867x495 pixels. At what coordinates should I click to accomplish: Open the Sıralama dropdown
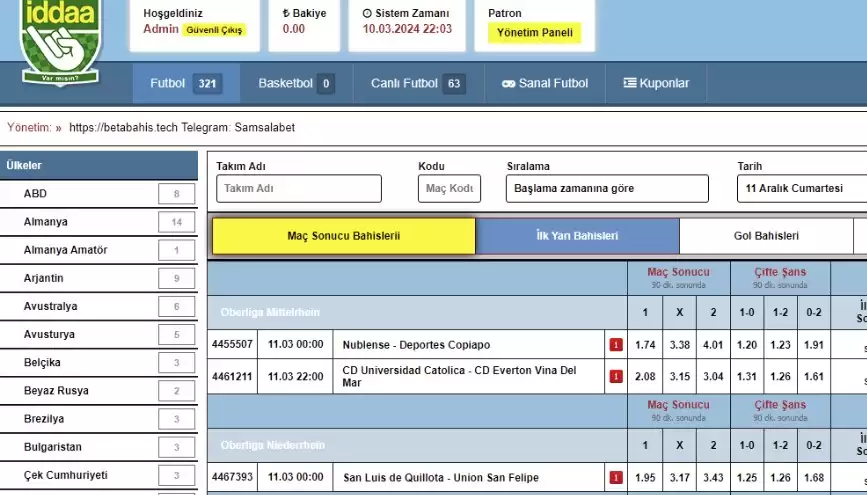607,189
